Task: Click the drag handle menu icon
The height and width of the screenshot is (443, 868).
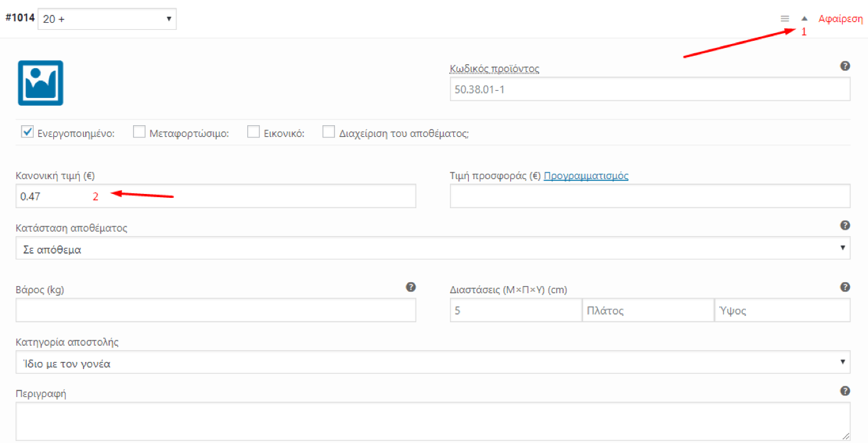Action: tap(784, 19)
